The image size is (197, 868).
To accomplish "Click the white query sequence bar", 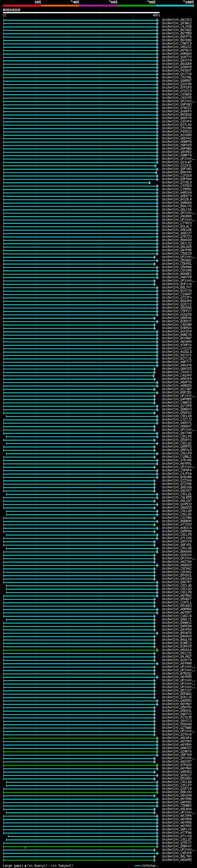I will click(x=81, y=13).
